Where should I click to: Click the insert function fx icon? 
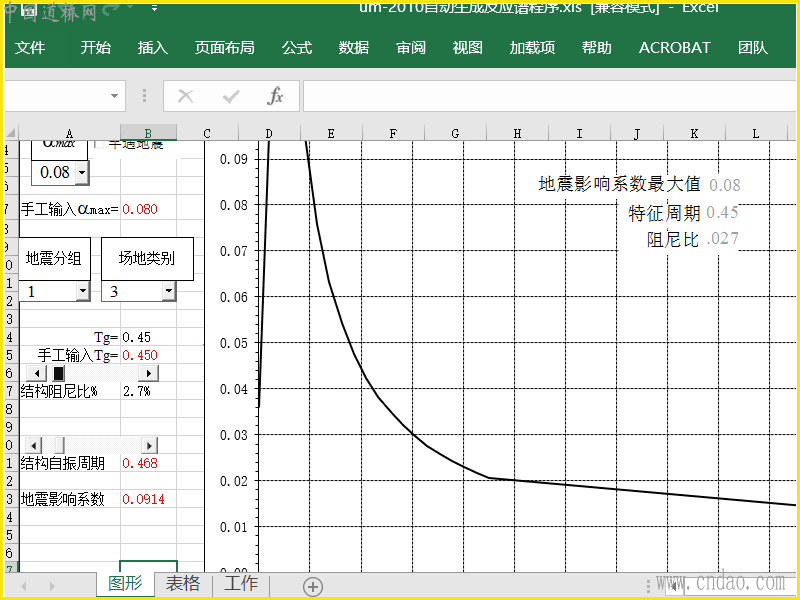275,95
